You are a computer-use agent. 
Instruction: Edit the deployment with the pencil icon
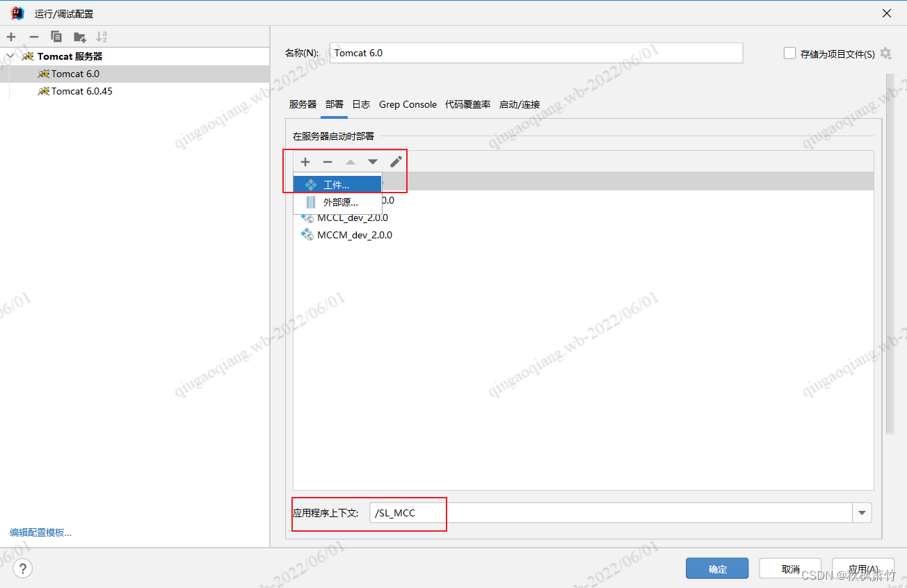coord(396,162)
